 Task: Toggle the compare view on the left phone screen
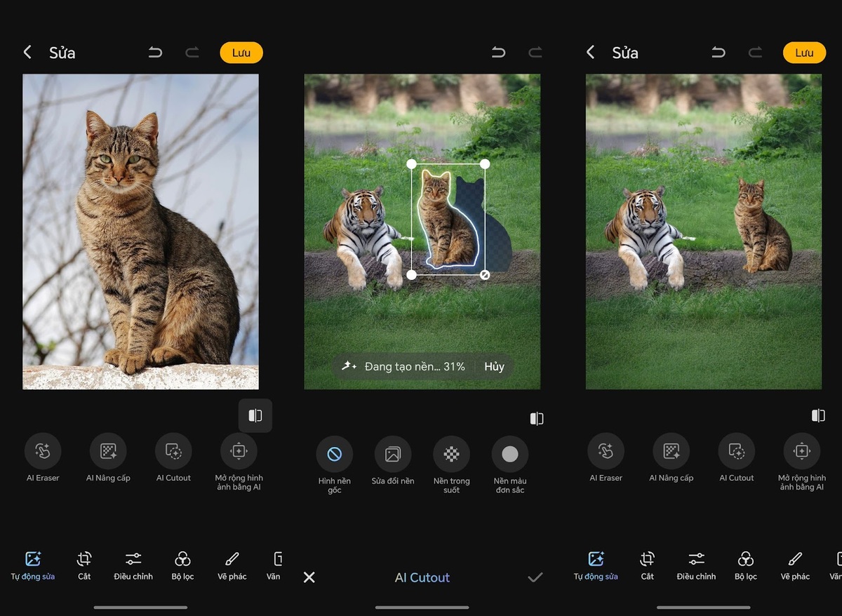point(255,415)
